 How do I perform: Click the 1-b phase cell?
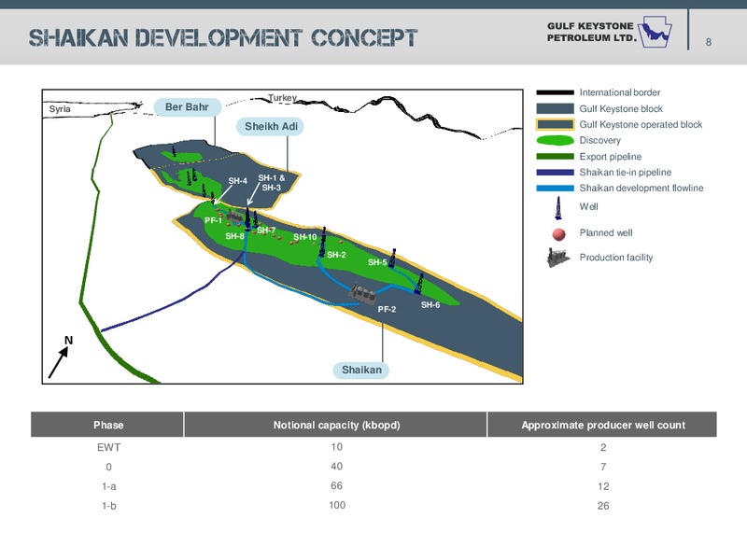click(x=108, y=506)
